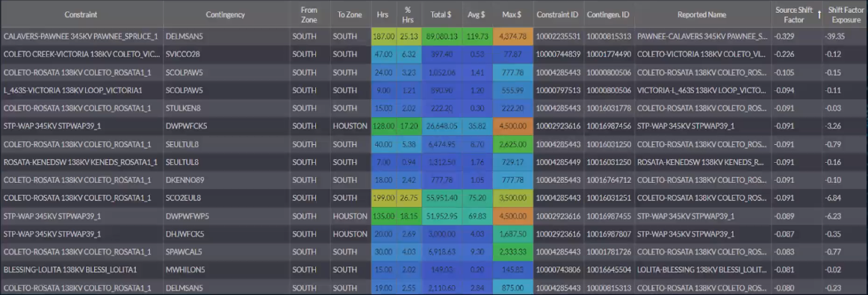Click the sort arrow in Source Shift Factor header
Viewport: 868px width, 295px height.
pos(819,15)
